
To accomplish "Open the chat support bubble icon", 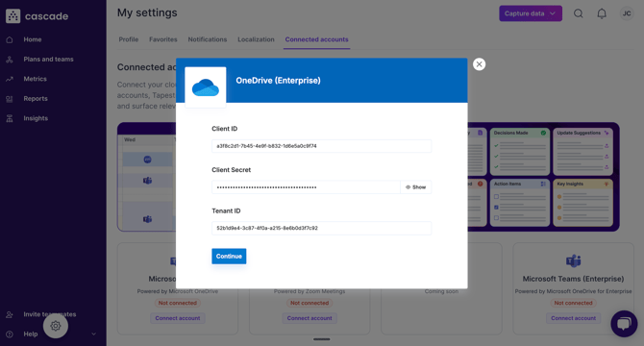I will [x=624, y=324].
